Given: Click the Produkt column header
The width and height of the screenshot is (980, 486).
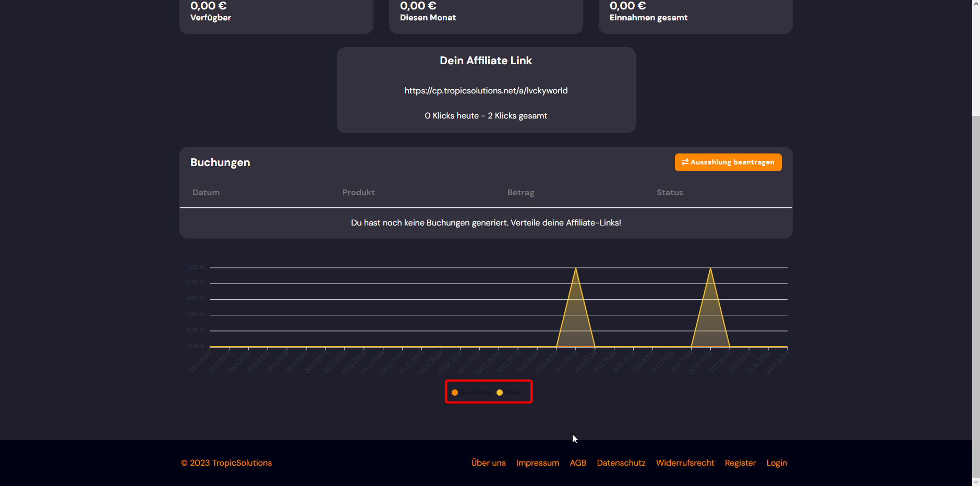Looking at the screenshot, I should [358, 193].
